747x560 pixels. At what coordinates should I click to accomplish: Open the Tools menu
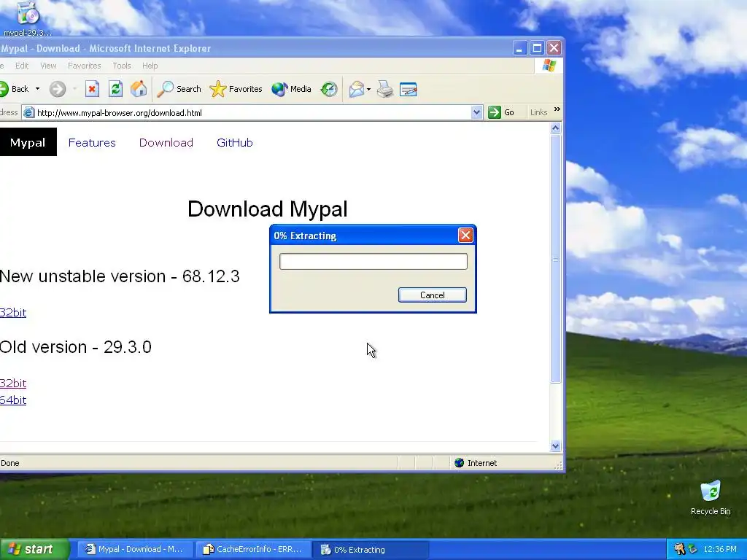[122, 66]
